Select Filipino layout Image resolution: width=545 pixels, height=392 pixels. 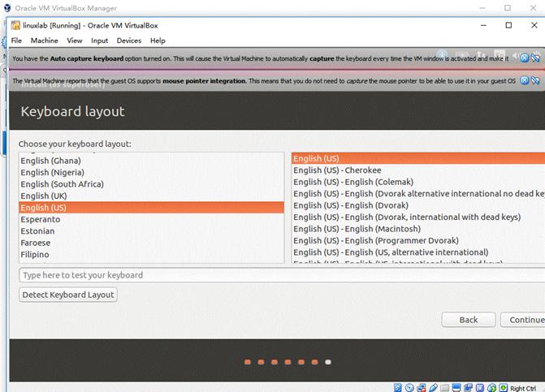152,255
